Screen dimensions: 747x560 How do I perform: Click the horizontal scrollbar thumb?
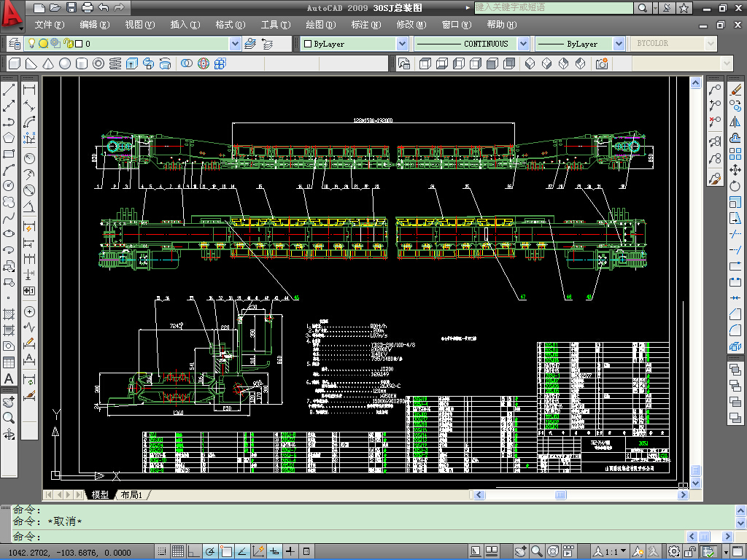tap(561, 495)
